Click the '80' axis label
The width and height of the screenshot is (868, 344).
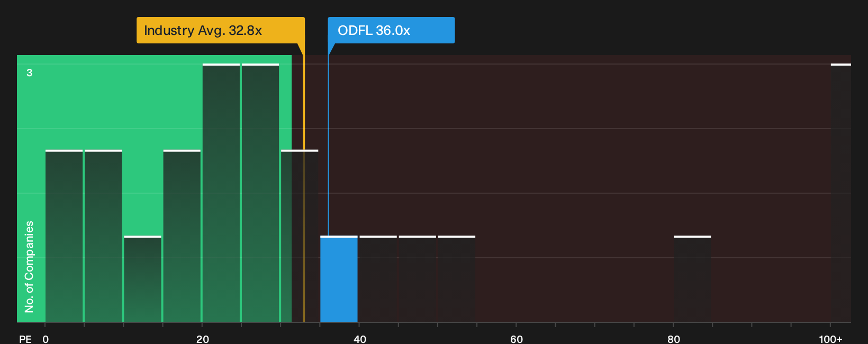tap(674, 339)
